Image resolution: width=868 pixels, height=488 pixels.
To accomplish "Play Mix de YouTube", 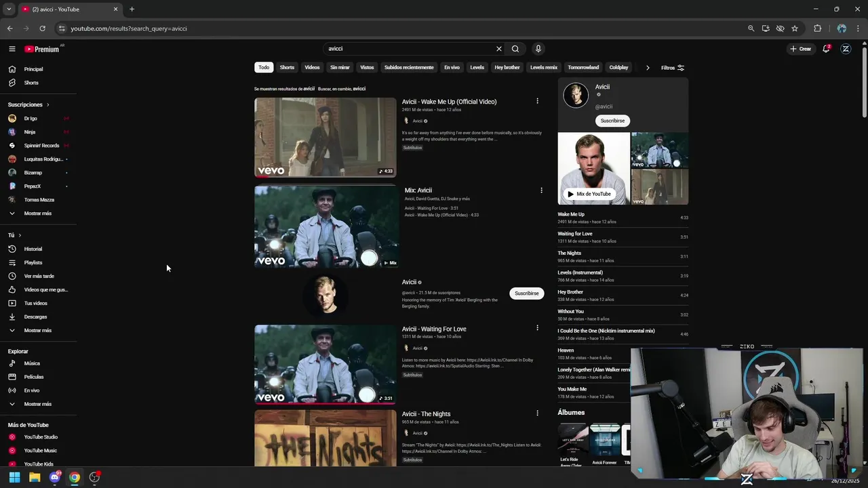I will [x=589, y=194].
